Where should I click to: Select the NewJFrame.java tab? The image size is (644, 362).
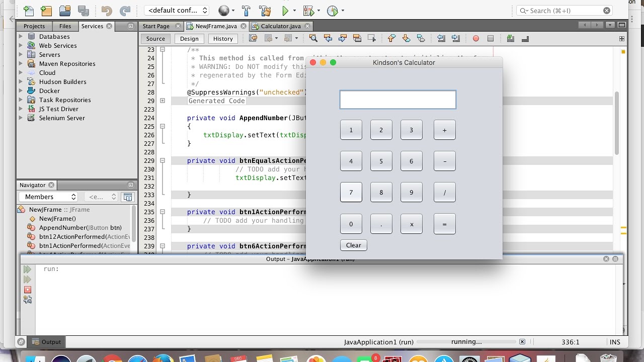click(x=216, y=26)
